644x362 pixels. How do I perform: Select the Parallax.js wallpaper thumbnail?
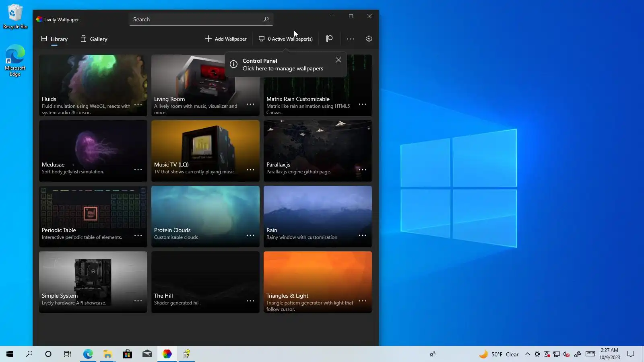point(318,151)
